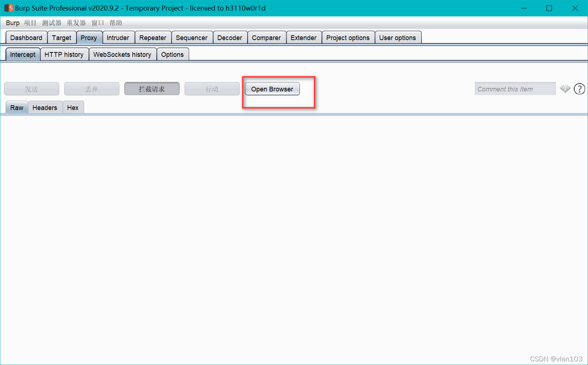This screenshot has height=365, width=588.
Task: Switch to the Sequencer tab
Action: coord(192,38)
